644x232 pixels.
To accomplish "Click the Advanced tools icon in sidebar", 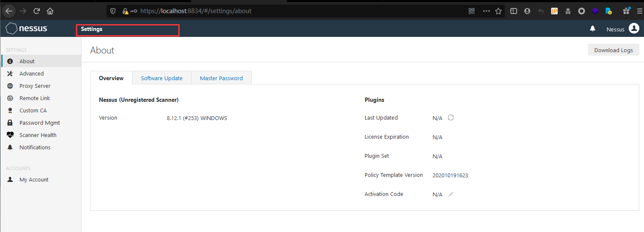I will point(11,73).
